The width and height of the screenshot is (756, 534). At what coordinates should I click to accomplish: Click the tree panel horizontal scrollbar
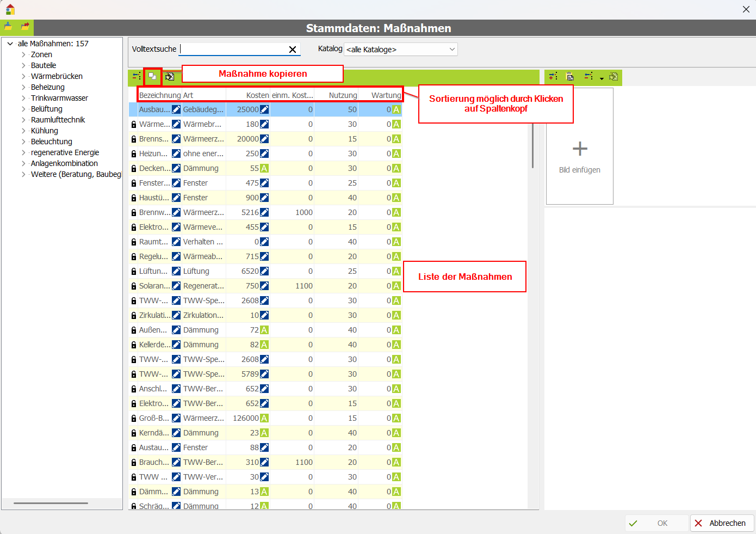tap(51, 504)
